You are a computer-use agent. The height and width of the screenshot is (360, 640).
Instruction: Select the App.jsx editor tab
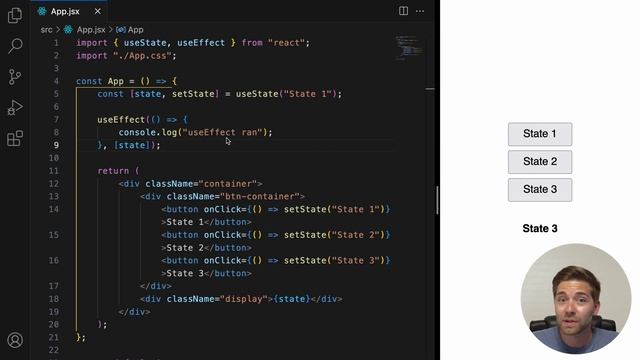(x=69, y=11)
